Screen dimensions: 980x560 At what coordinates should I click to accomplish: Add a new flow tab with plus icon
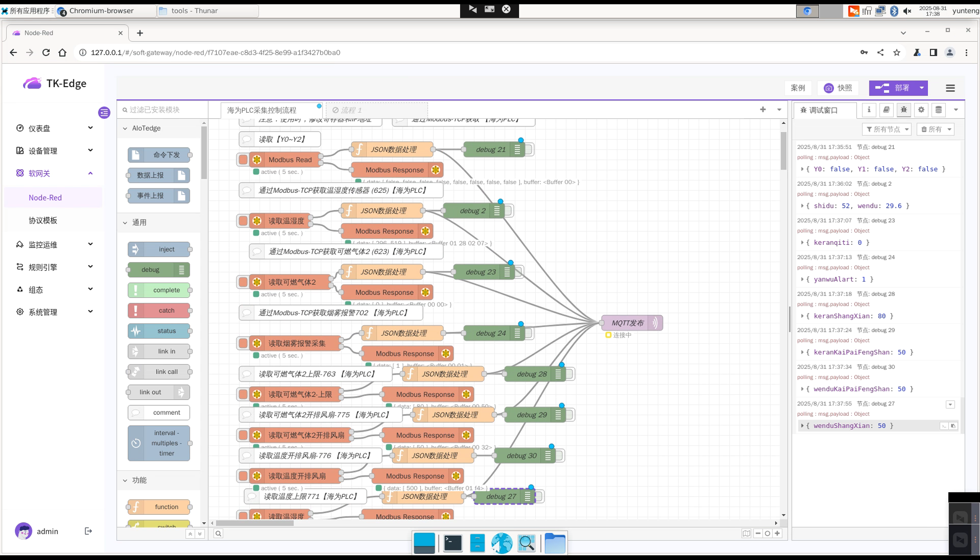763,110
